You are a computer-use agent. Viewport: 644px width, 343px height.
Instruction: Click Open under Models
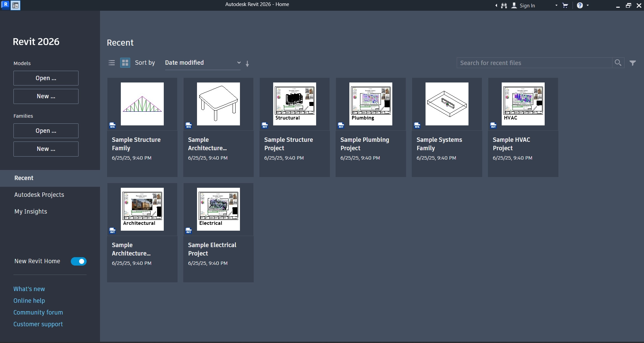point(46,78)
